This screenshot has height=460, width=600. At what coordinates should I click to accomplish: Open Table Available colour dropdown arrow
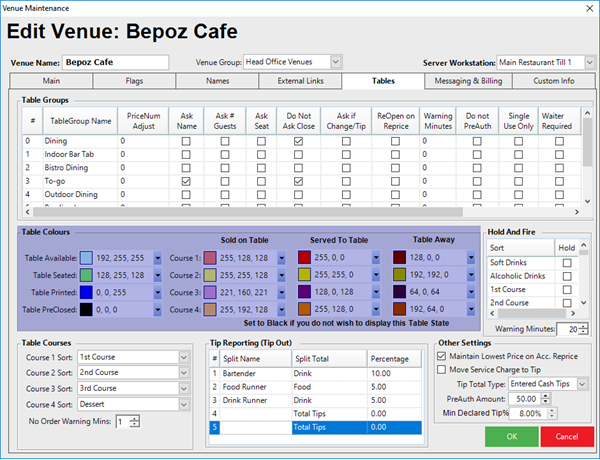point(158,258)
